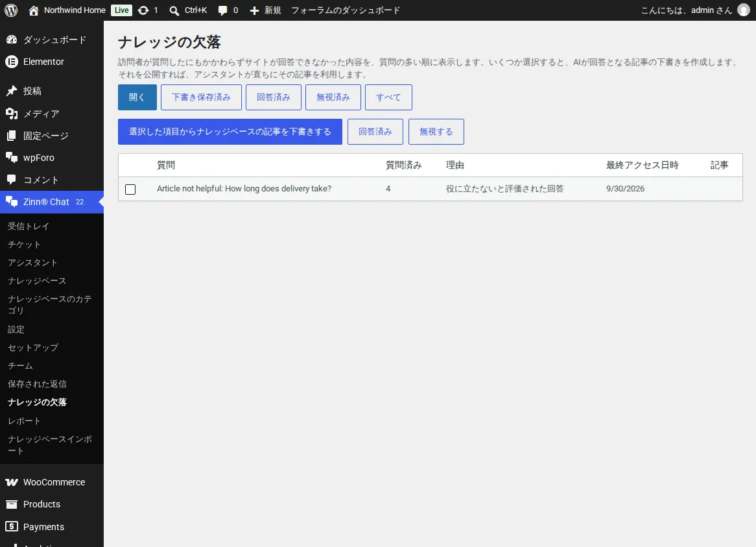The height and width of the screenshot is (547, 756).
Task: Click 'Article not helpful: How long does delivery take?'
Action: [244, 189]
